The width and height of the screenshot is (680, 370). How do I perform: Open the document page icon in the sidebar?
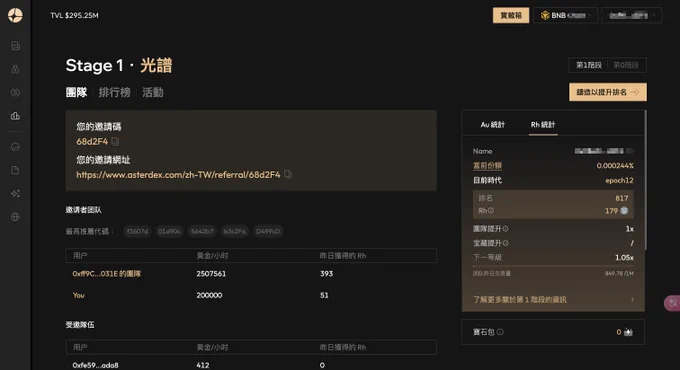[15, 170]
